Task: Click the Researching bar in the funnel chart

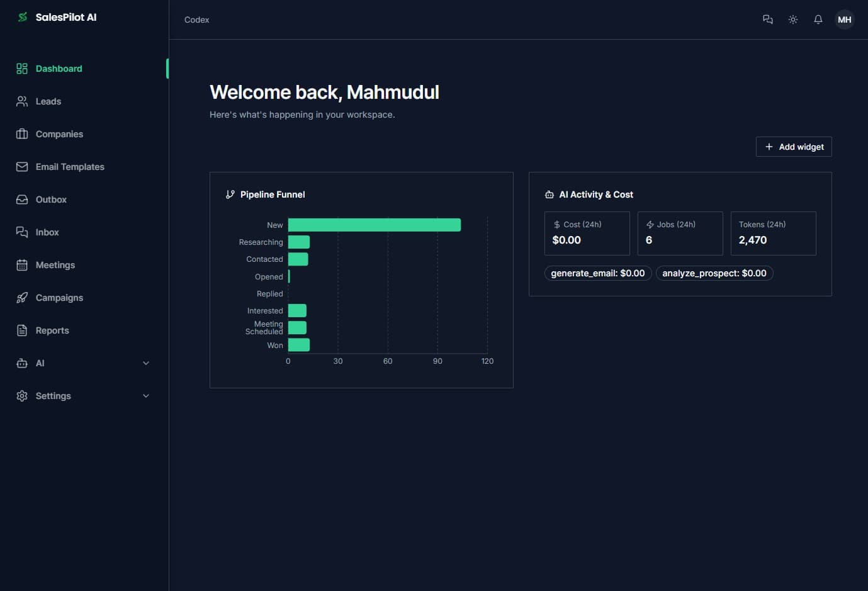Action: (299, 242)
